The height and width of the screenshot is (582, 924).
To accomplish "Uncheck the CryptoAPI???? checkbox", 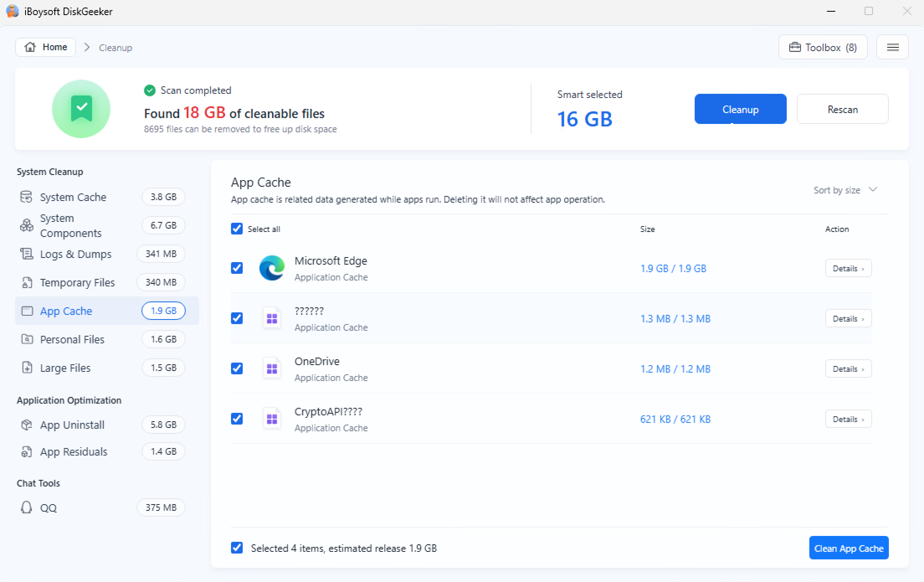I will click(237, 419).
